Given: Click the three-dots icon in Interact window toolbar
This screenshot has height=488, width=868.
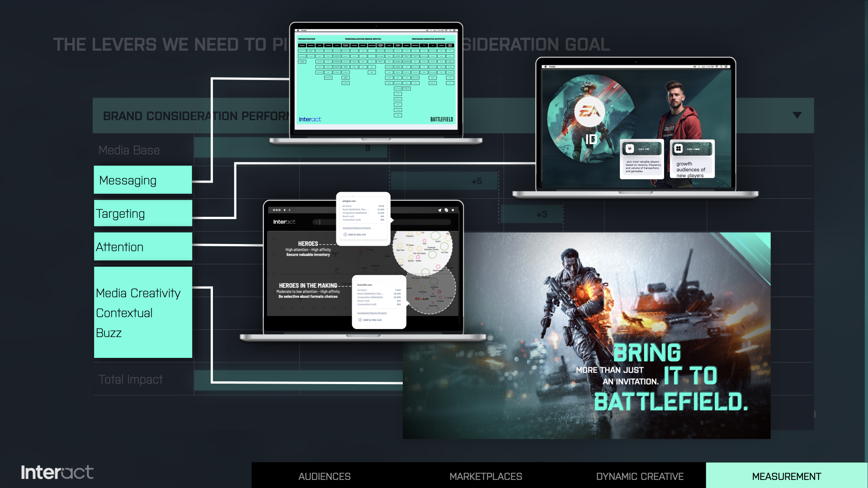Looking at the screenshot, I should (x=277, y=210).
